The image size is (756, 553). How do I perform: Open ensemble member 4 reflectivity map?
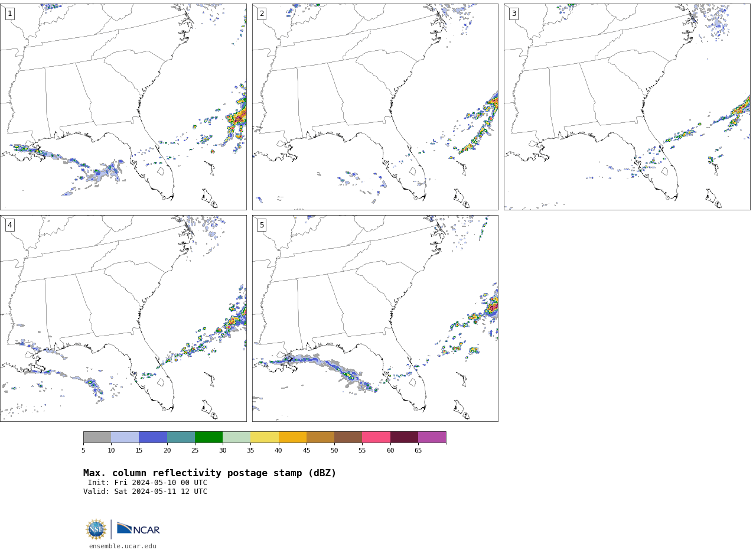pos(123,318)
